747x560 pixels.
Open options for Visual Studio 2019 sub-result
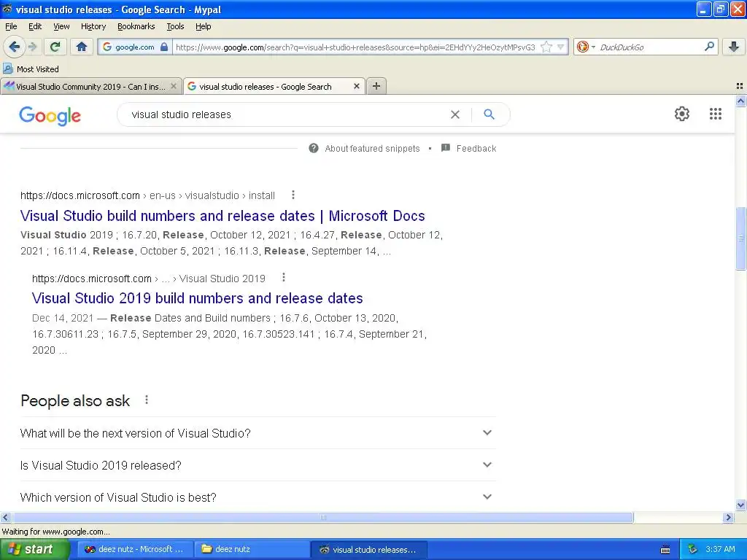pos(284,277)
